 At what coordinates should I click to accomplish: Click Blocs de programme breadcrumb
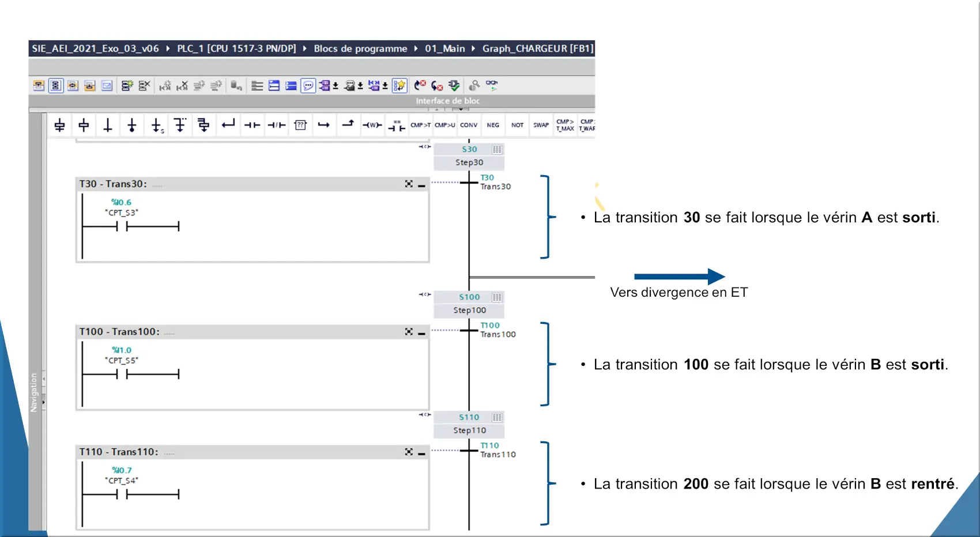point(360,48)
